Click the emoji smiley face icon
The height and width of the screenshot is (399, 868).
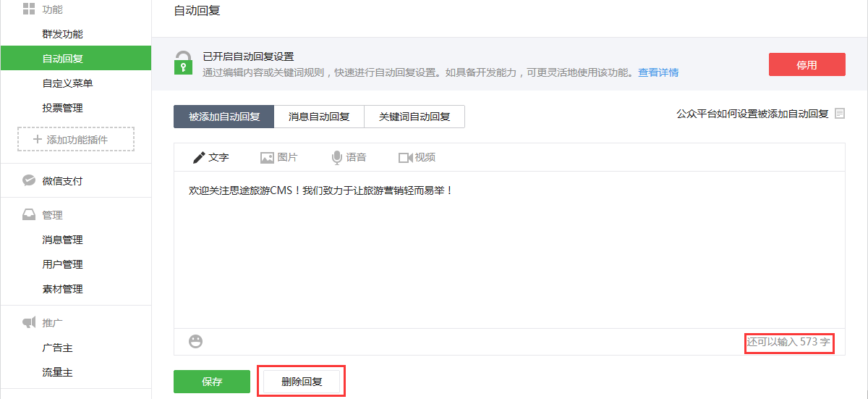pos(195,341)
